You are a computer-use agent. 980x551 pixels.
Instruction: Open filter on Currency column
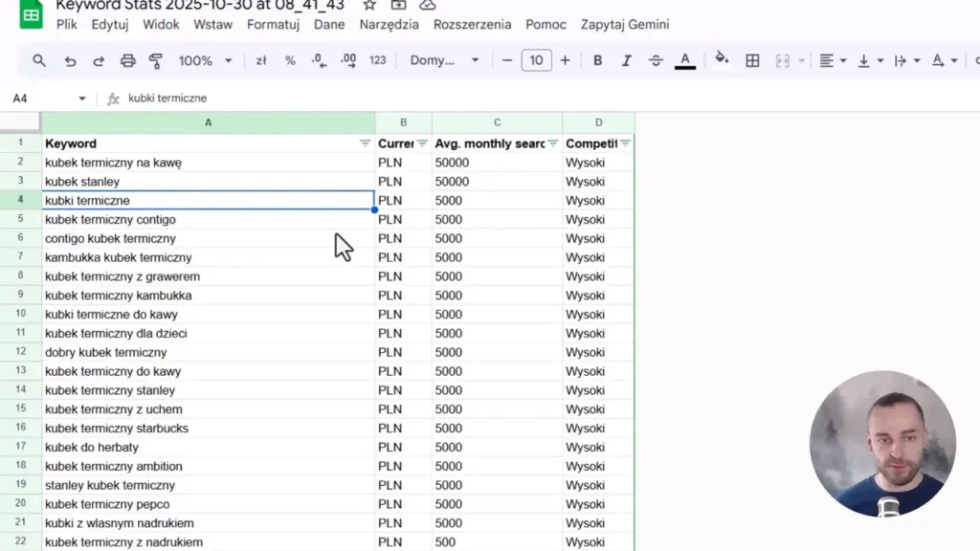pyautogui.click(x=422, y=143)
